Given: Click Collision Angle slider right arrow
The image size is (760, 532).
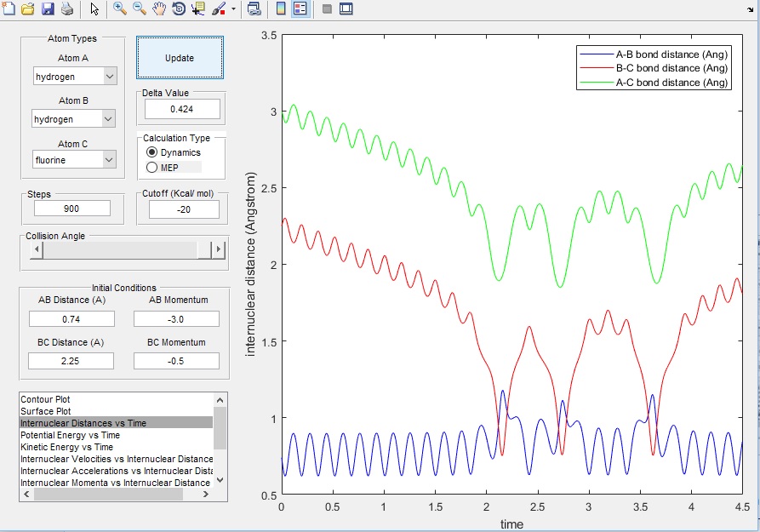Looking at the screenshot, I should 218,249.
